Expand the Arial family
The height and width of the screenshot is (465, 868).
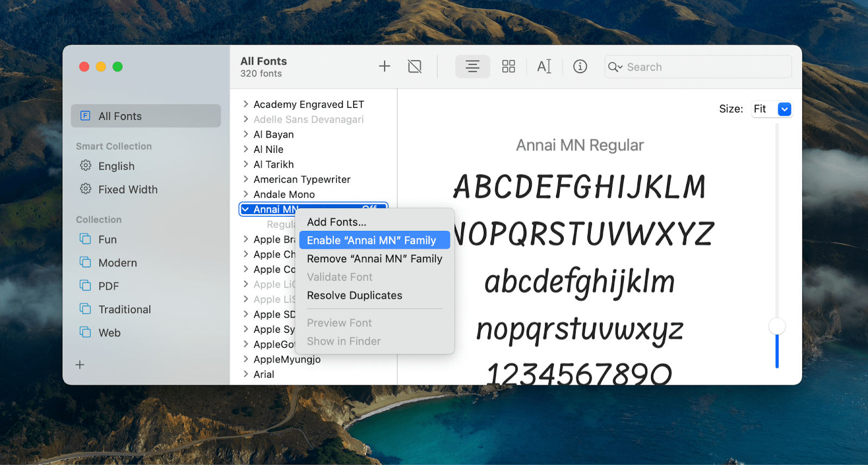click(x=246, y=374)
